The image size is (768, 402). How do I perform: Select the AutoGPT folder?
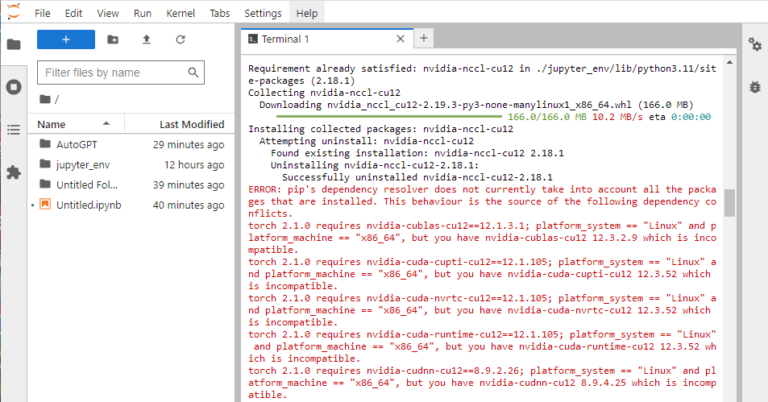(x=75, y=144)
